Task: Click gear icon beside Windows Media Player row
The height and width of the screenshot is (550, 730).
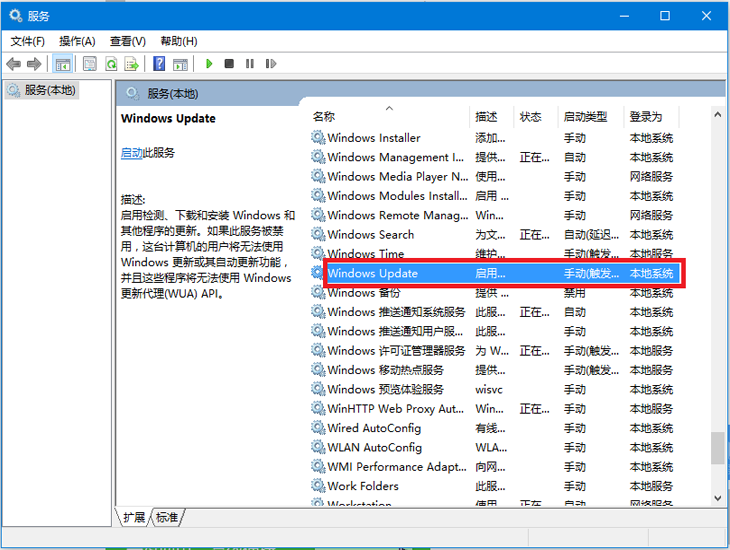Action: 318,176
